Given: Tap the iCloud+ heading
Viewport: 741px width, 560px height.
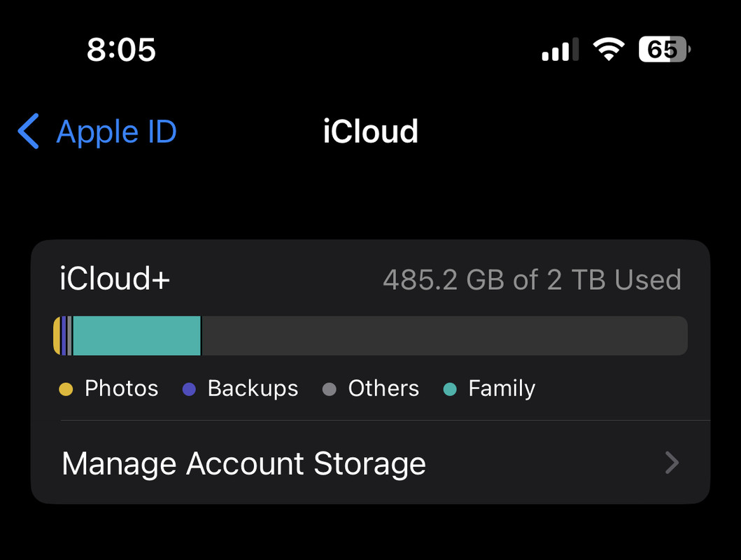Looking at the screenshot, I should (115, 280).
